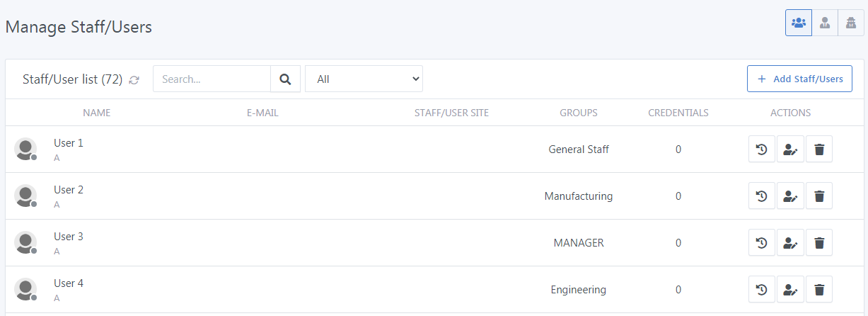Click the User 4 avatar
This screenshot has height=316, width=868.
tap(25, 290)
